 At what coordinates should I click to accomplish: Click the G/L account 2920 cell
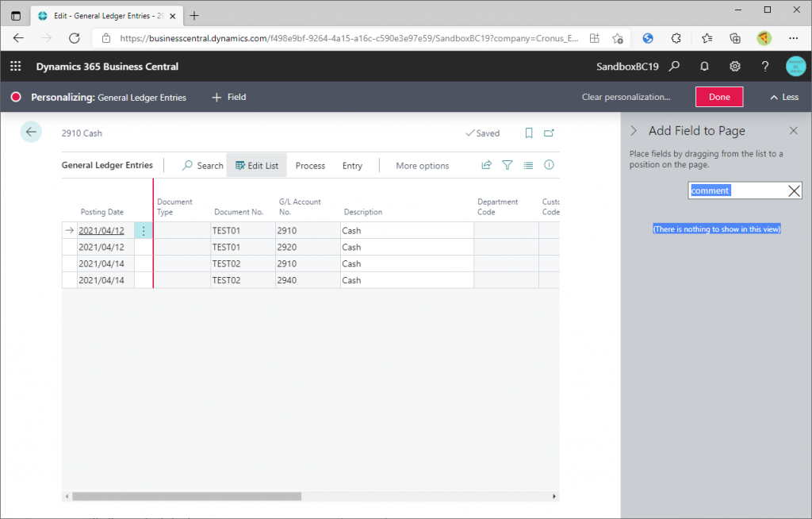click(308, 248)
